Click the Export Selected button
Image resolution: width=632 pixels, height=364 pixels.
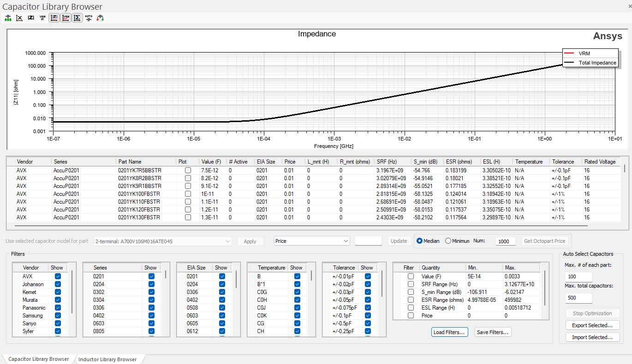point(592,325)
